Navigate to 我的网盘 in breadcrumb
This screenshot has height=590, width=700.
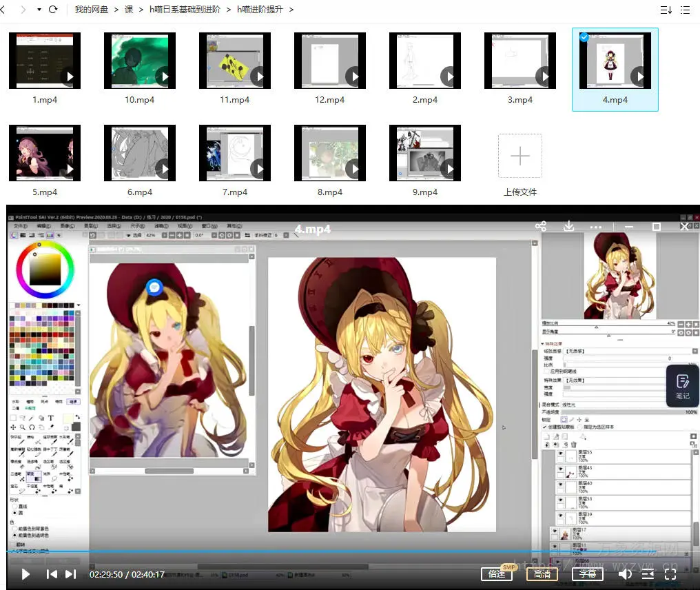click(91, 10)
